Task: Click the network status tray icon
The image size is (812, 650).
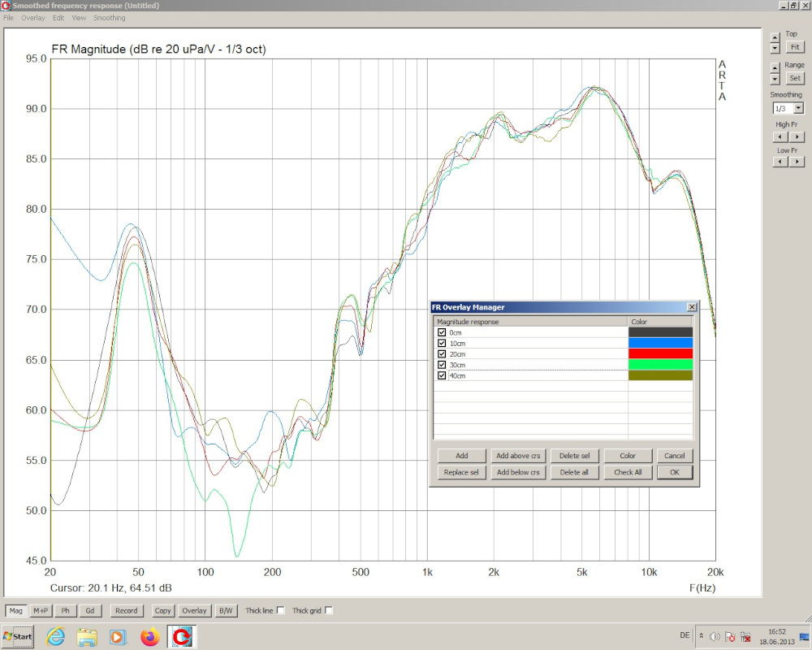Action: pos(745,636)
